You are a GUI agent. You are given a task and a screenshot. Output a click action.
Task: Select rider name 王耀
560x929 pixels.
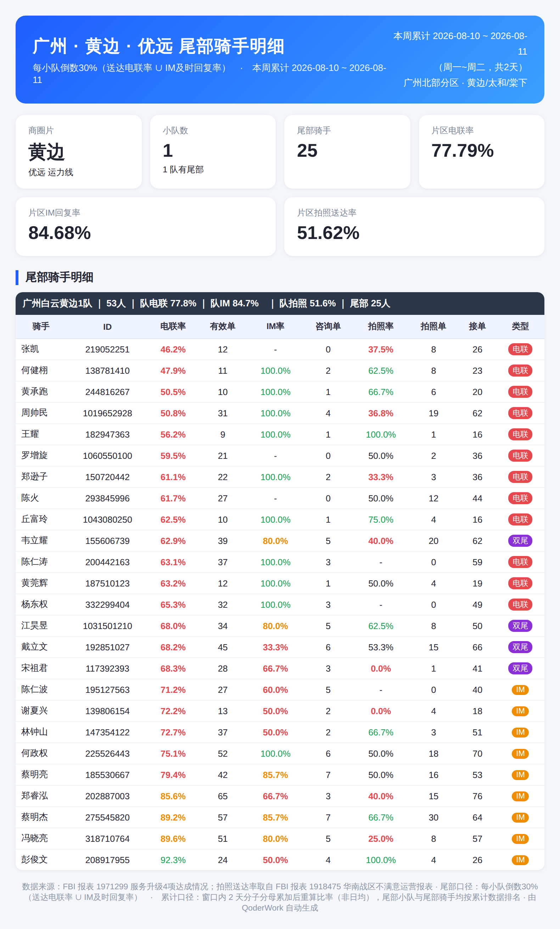(x=30, y=434)
